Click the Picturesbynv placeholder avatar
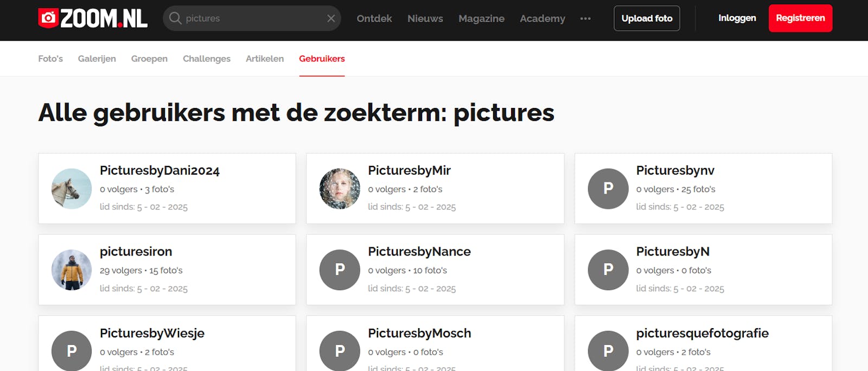This screenshot has height=371, width=868. click(x=608, y=189)
